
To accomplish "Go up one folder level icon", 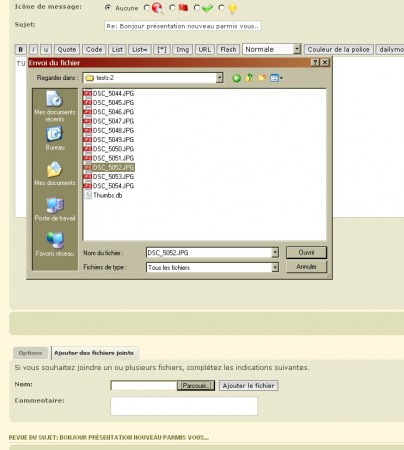I will 249,78.
